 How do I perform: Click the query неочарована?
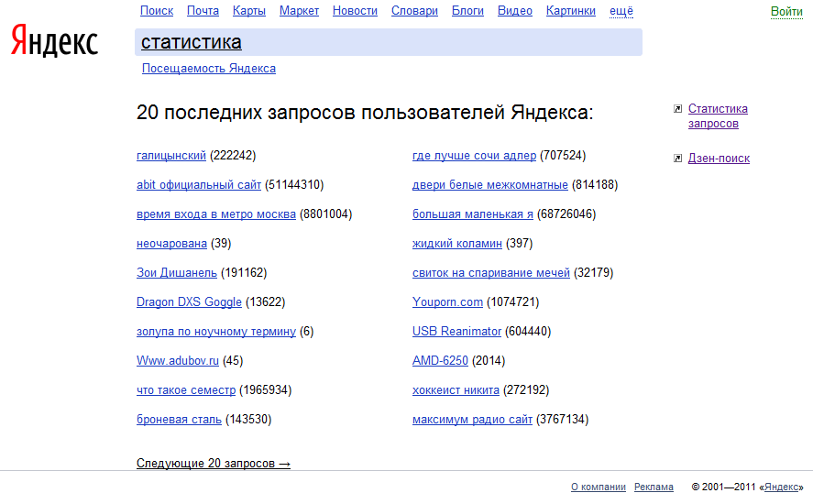tap(171, 244)
